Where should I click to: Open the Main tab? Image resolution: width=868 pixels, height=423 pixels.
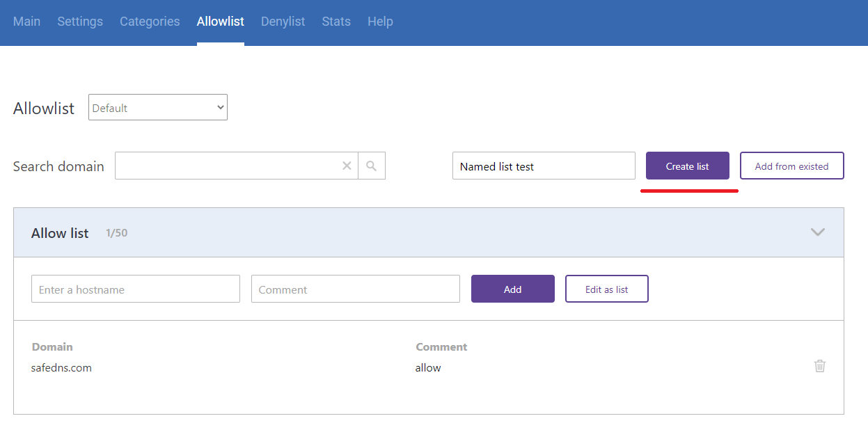tap(26, 22)
